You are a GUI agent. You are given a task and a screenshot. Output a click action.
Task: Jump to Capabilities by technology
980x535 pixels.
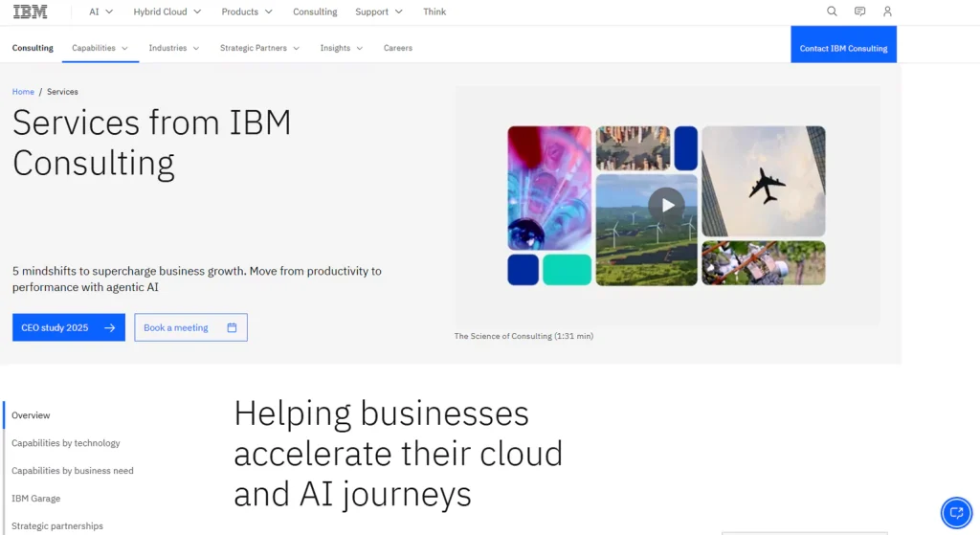tap(66, 442)
